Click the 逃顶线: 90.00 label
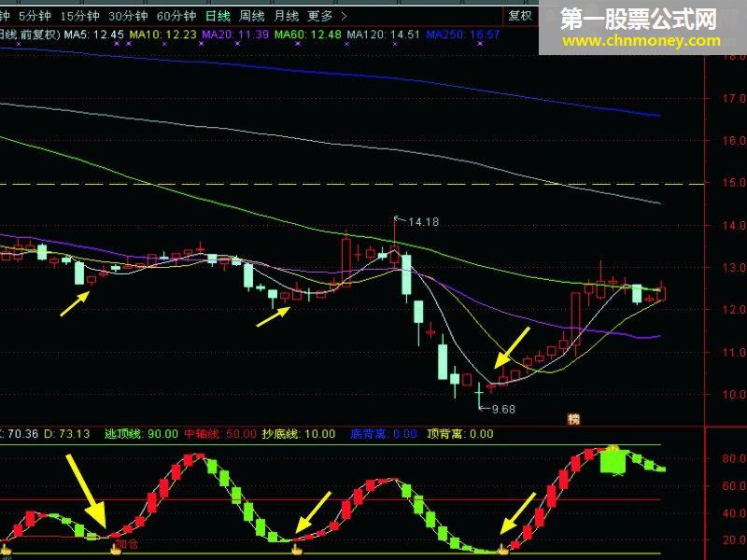 coord(141,434)
